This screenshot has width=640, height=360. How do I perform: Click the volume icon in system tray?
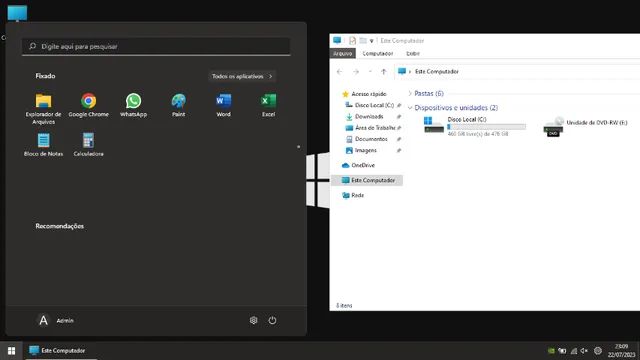click(584, 351)
